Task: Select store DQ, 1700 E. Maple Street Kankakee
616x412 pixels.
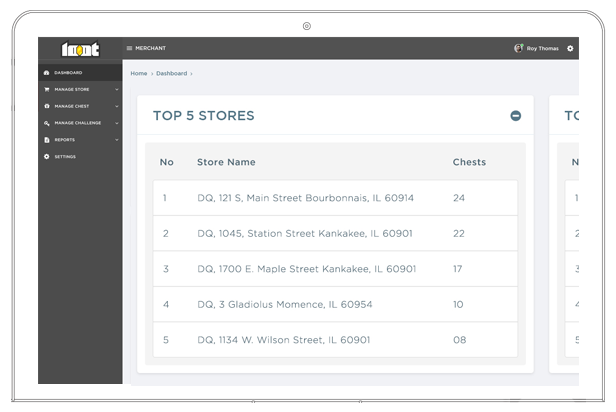Action: click(306, 269)
